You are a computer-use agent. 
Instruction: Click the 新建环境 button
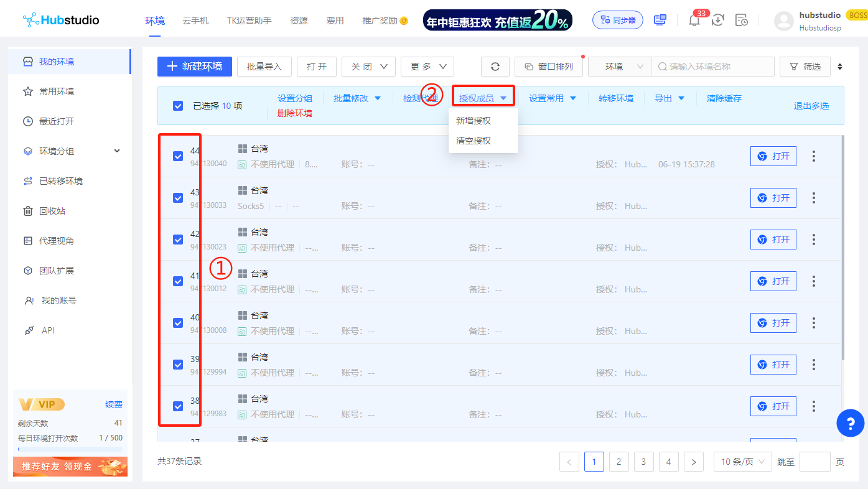[195, 67]
